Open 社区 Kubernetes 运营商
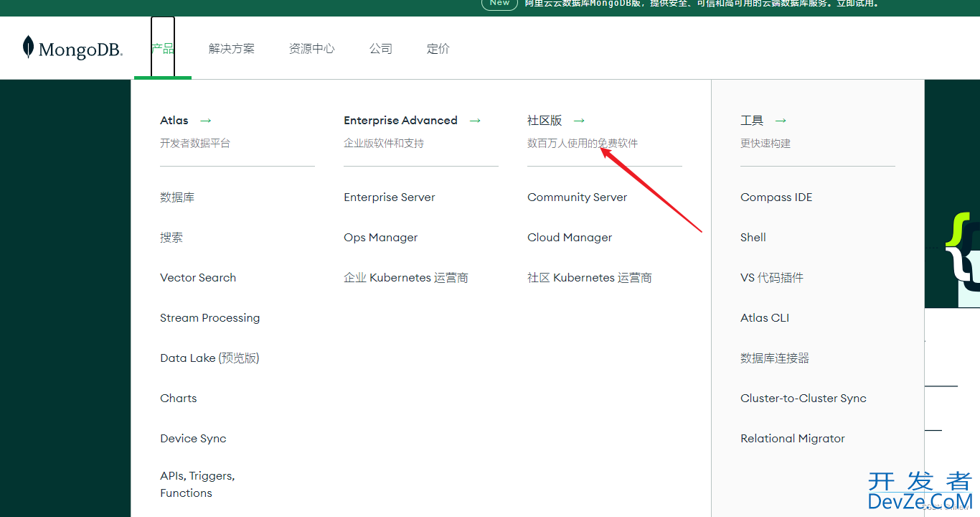This screenshot has height=517, width=980. (590, 278)
